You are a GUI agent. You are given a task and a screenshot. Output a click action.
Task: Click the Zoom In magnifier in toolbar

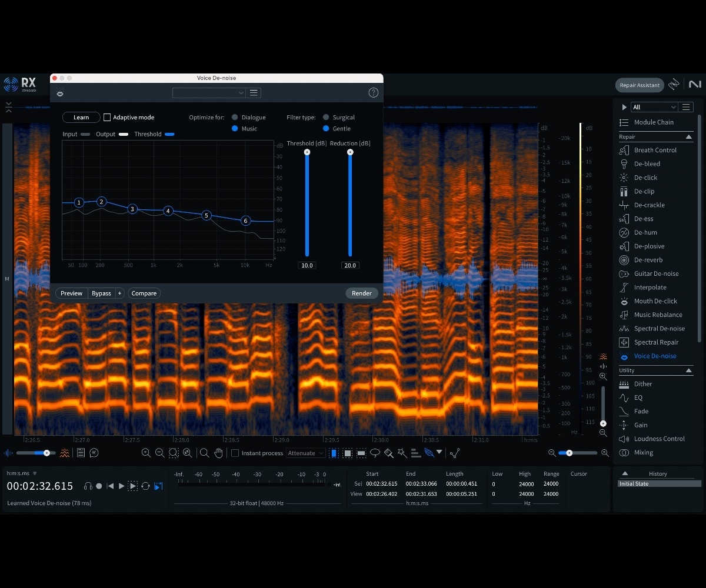click(146, 453)
